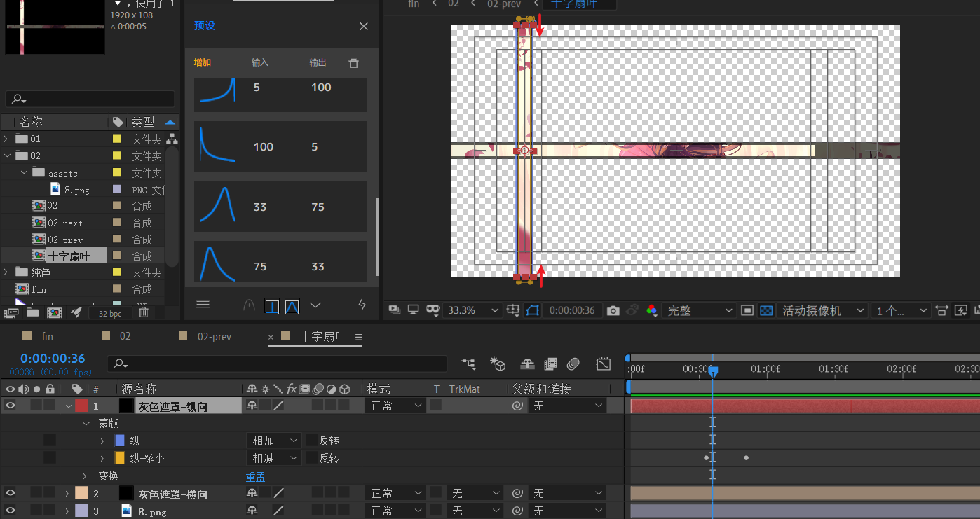Open the composition mini-flowchart in timeline
The height and width of the screenshot is (519, 980).
(468, 364)
